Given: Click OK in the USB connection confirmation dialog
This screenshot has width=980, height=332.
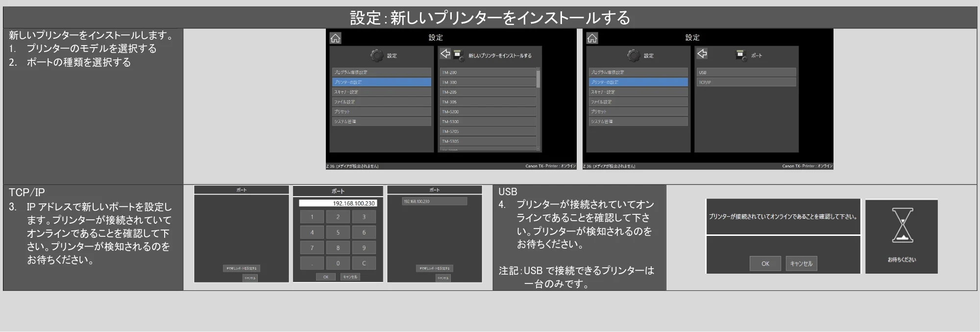Looking at the screenshot, I should (765, 263).
